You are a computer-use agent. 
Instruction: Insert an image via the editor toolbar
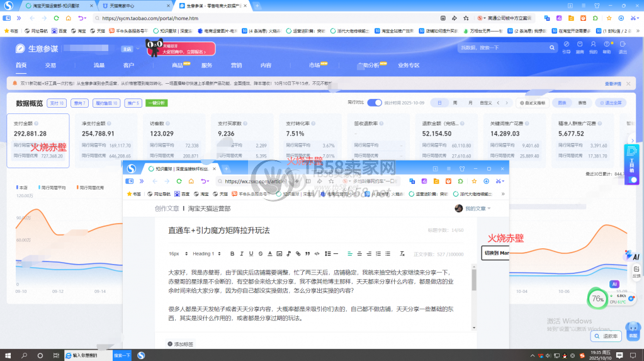[280, 254]
